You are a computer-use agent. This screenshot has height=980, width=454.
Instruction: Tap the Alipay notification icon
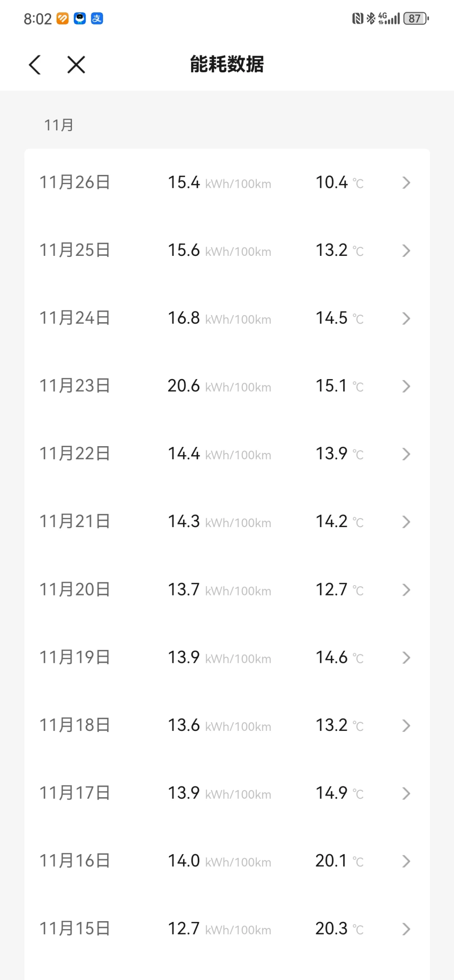point(97,18)
